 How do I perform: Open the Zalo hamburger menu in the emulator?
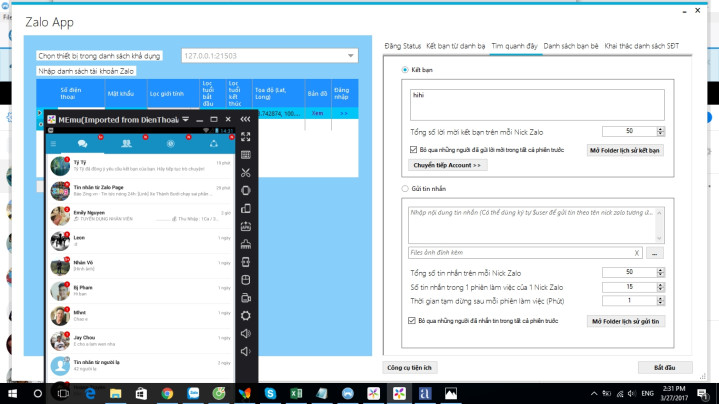coord(53,144)
